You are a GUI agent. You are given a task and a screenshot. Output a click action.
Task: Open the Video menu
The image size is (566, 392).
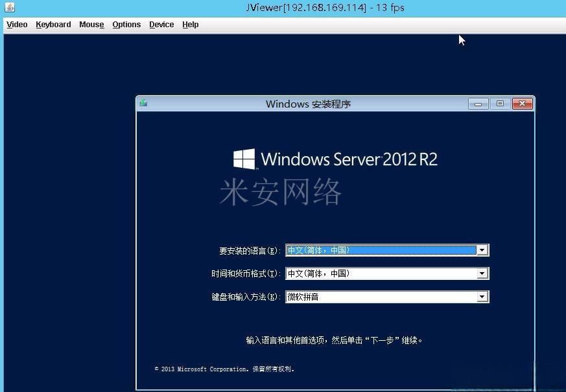(x=17, y=25)
